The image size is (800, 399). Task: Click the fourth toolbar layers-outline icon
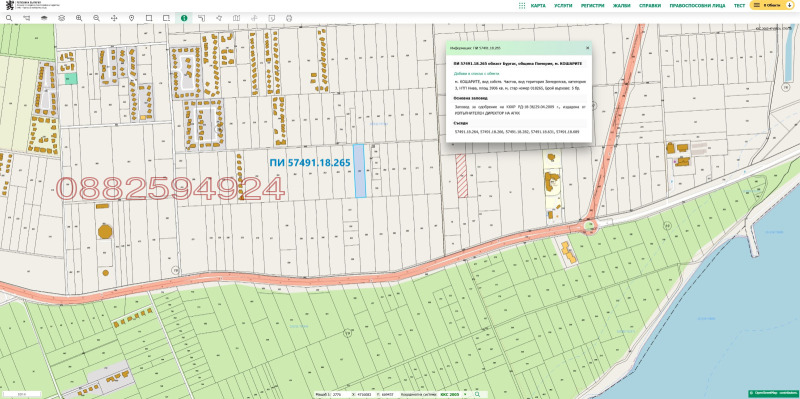pyautogui.click(x=61, y=18)
